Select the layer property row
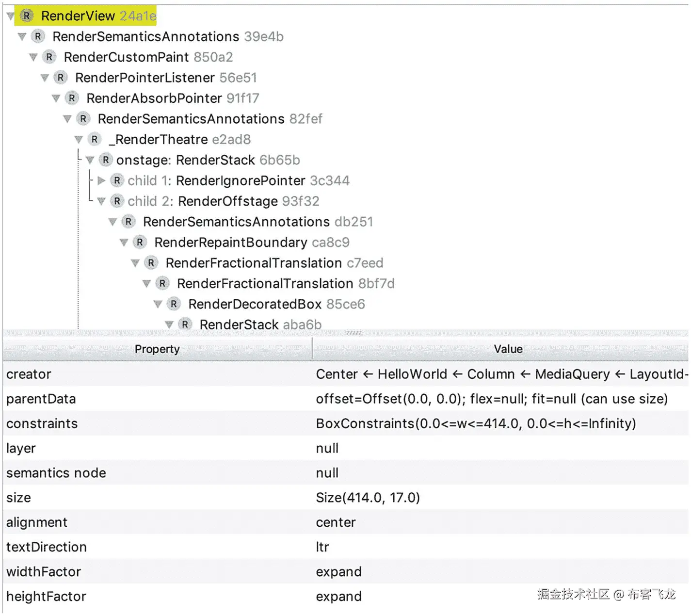The height and width of the screenshot is (616, 691). point(345,448)
